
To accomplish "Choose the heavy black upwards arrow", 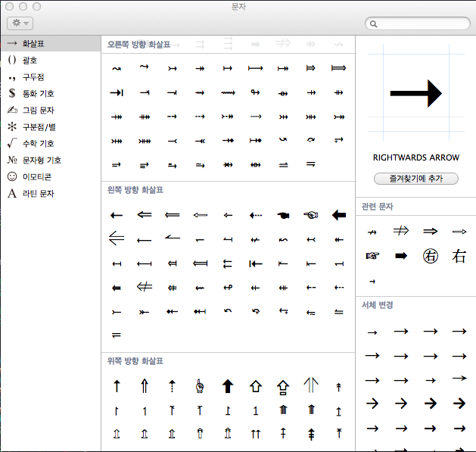I will coord(228,386).
